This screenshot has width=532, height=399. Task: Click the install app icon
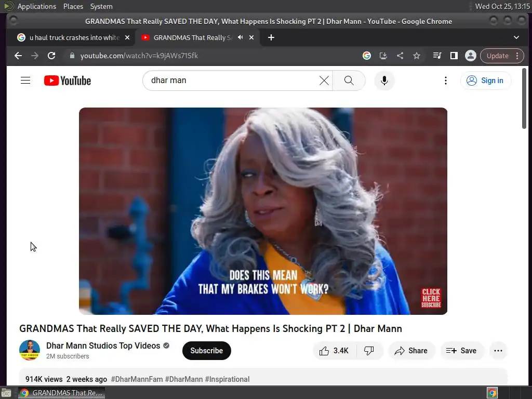pos(383,56)
